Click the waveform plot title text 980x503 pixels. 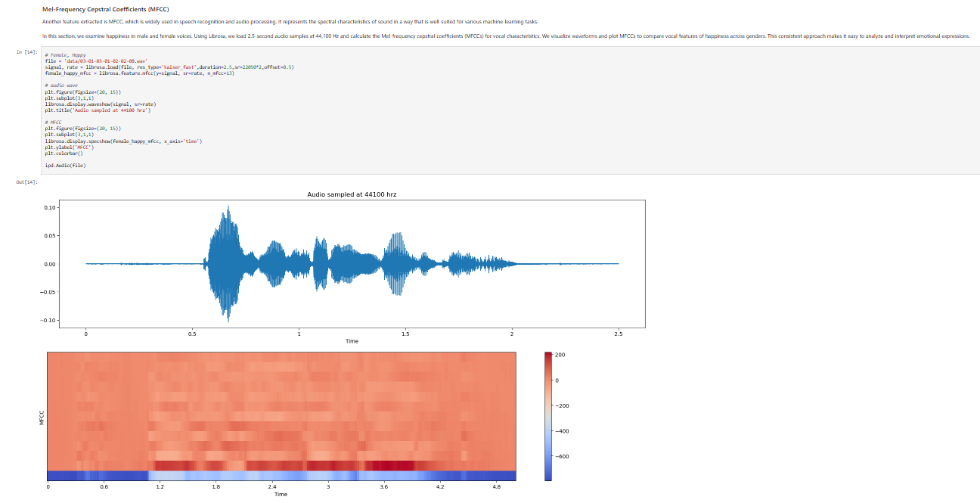(352, 194)
